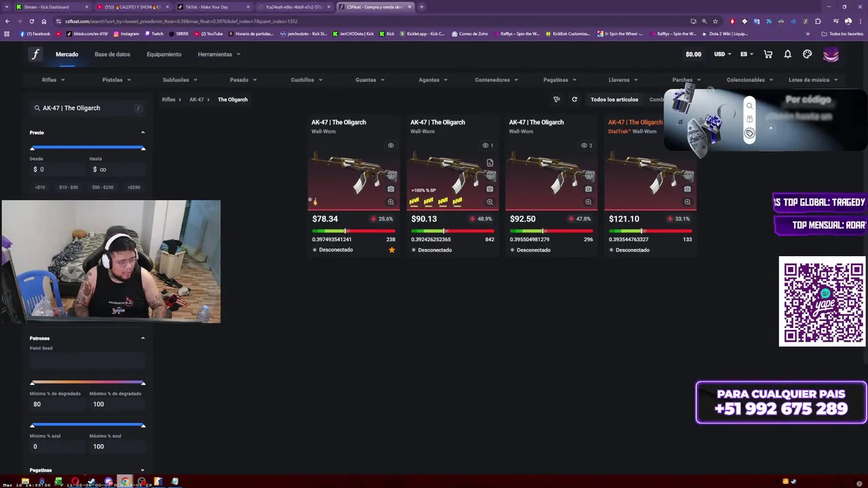The image size is (868, 488).
Task: Refresh the listings with the reload icon
Action: (574, 100)
